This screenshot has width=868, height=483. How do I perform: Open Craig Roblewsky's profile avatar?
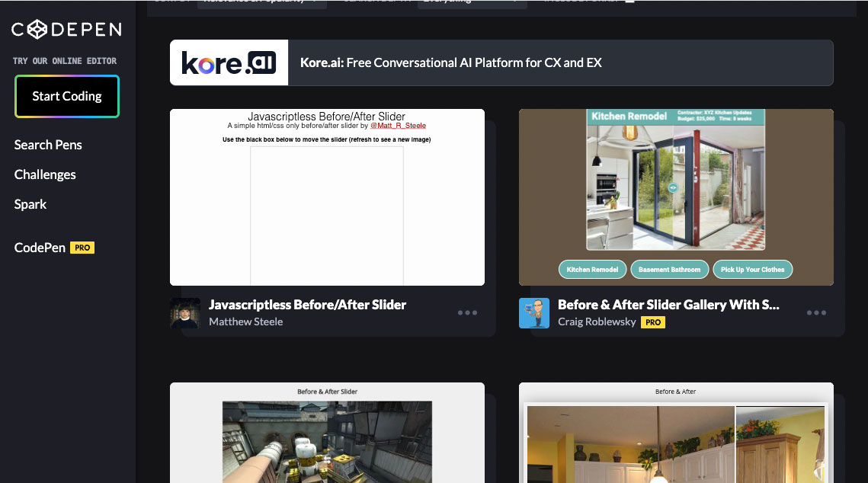click(534, 313)
